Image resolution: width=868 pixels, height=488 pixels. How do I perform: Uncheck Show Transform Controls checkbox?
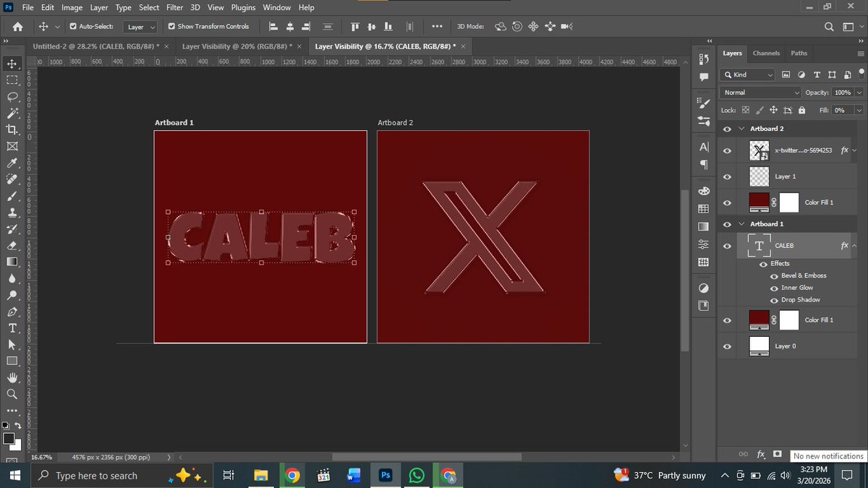point(171,27)
